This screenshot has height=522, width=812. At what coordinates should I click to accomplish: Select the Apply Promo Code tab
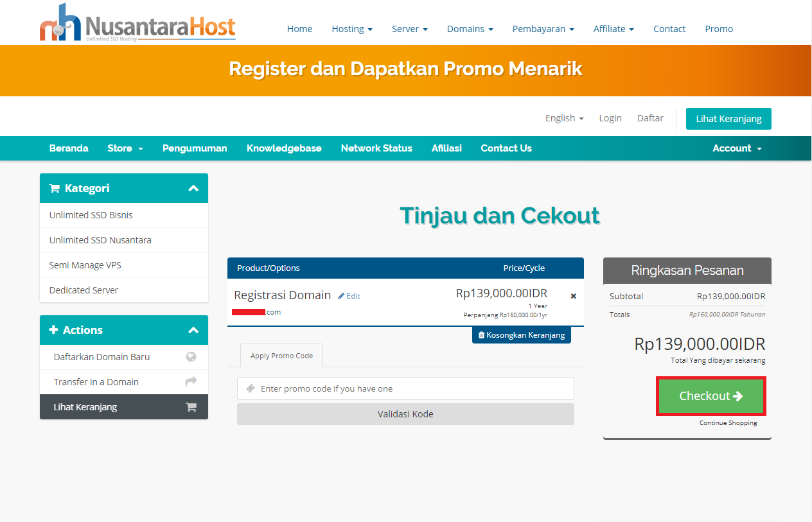[281, 356]
